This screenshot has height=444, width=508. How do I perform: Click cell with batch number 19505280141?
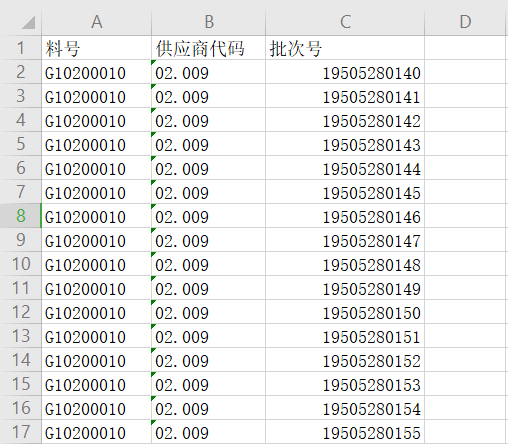coord(345,96)
